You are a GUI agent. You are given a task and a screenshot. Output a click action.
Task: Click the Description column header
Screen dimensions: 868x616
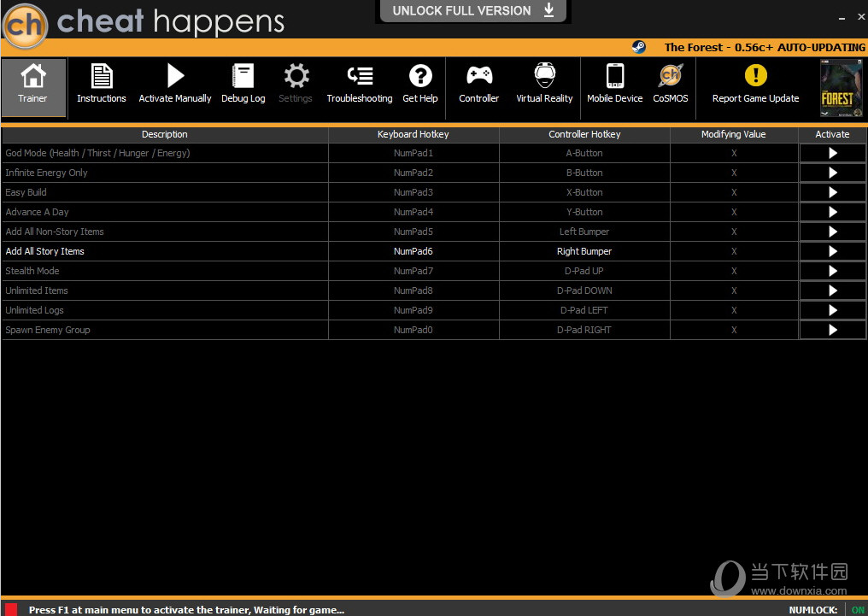[x=165, y=134]
